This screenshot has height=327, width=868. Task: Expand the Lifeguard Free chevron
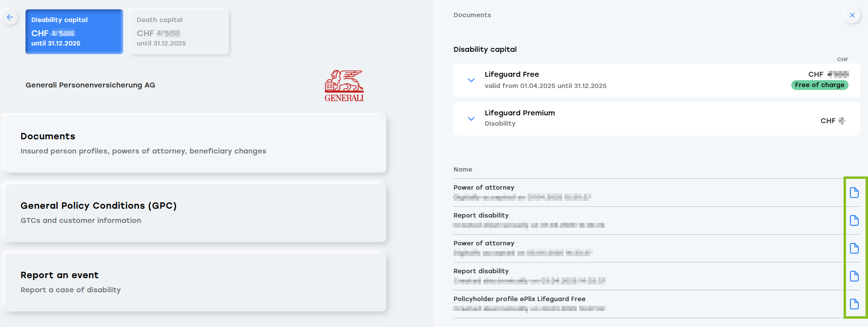tap(471, 80)
